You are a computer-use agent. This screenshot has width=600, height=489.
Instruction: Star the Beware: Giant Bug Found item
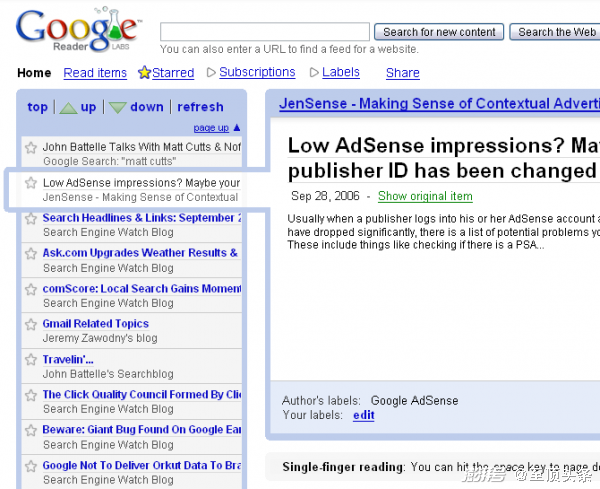point(31,430)
